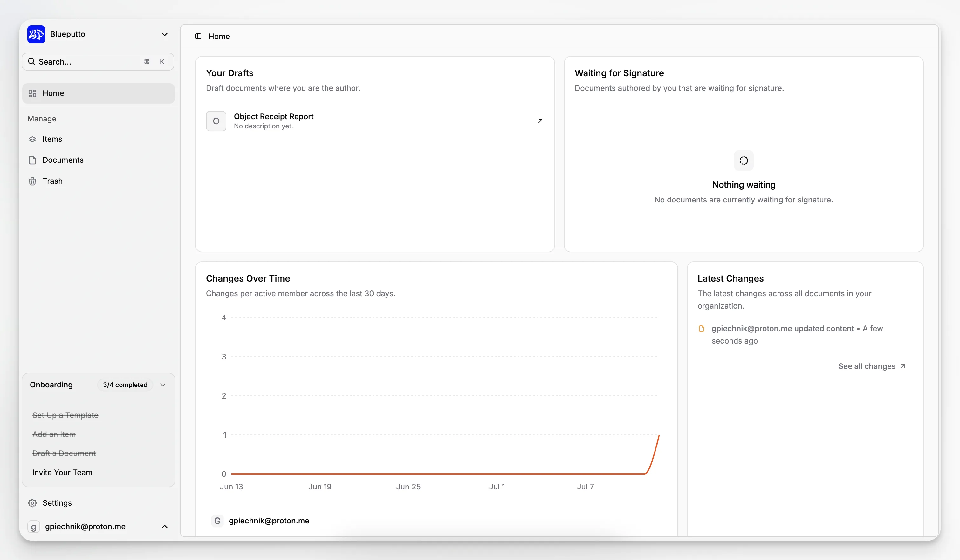The height and width of the screenshot is (560, 960).
Task: Focus the Search input field
Action: point(98,62)
